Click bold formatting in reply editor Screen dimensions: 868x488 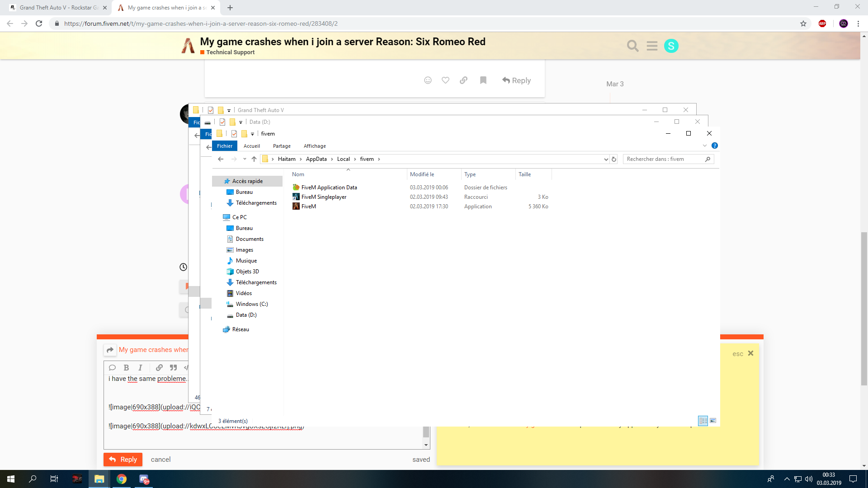127,367
